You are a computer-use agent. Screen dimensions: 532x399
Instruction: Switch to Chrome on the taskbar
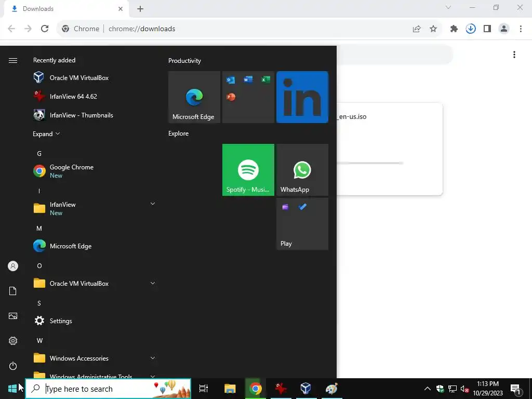(x=256, y=389)
